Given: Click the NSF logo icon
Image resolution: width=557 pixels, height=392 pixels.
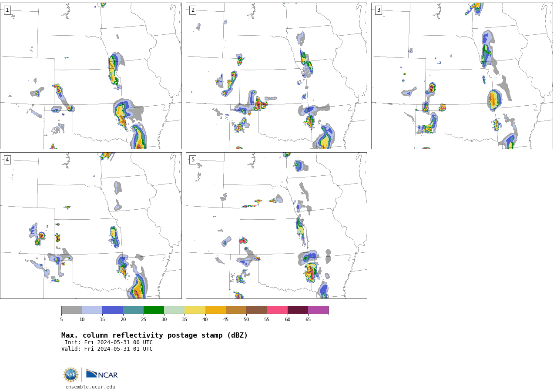Looking at the screenshot, I should point(71,375).
